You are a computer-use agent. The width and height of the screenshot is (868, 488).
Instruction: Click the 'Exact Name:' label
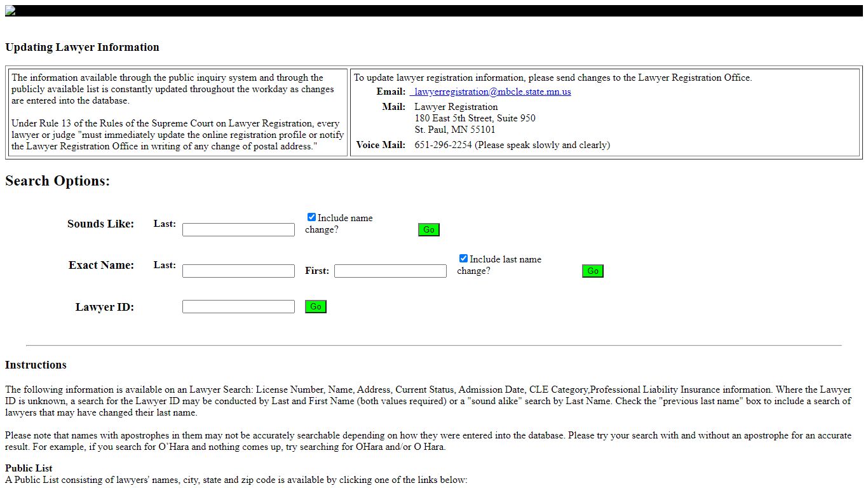point(102,265)
